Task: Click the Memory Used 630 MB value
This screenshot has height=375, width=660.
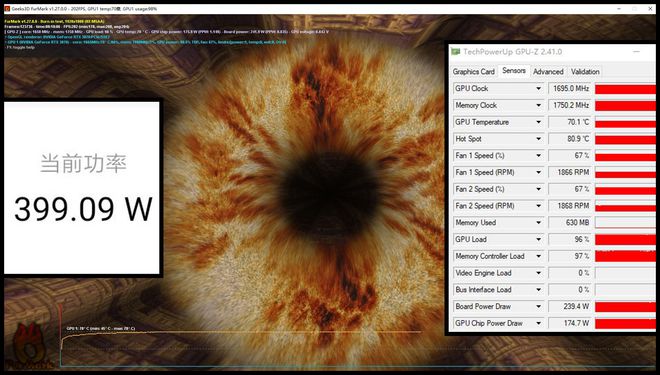Action: (x=570, y=223)
